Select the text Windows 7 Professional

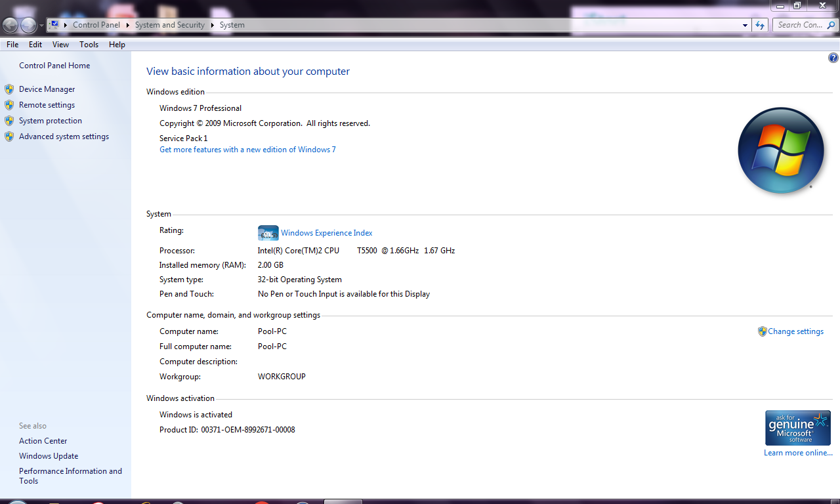click(x=200, y=108)
